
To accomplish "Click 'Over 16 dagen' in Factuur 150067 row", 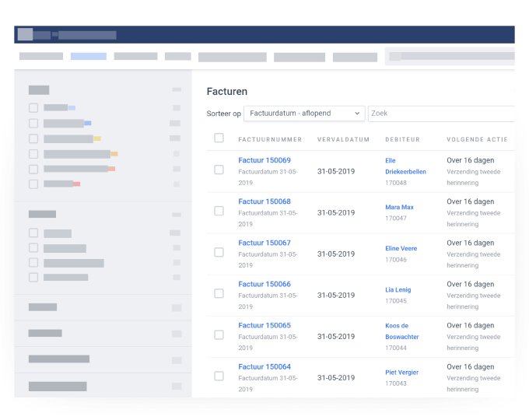I will 471,243.
